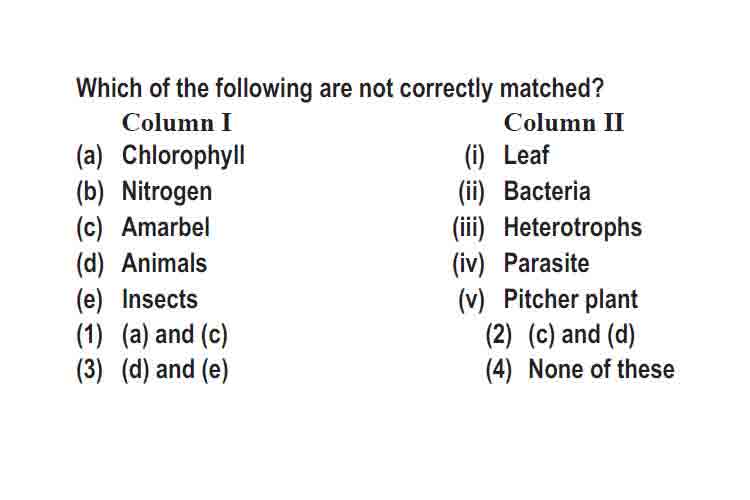Click the Parasite entry in Column II

(x=546, y=264)
